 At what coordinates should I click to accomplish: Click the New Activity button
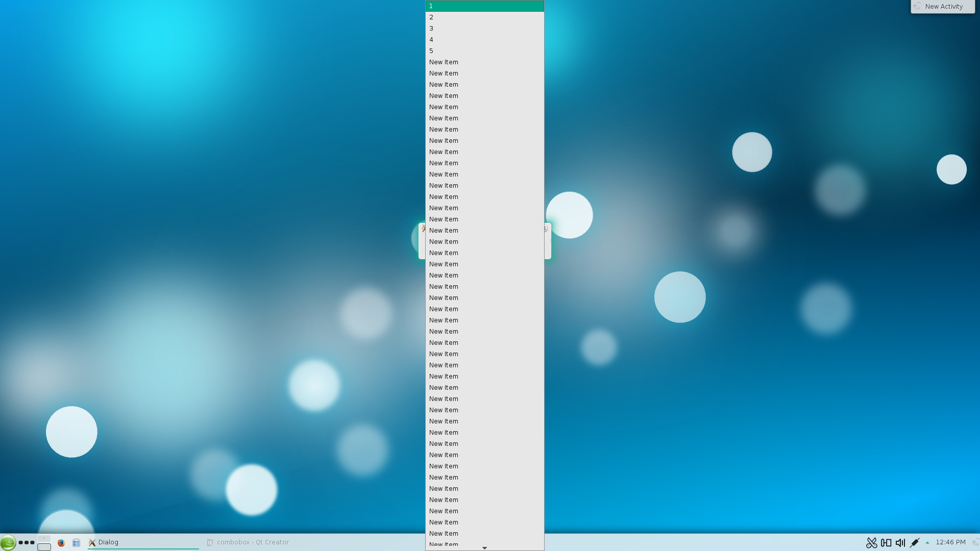tap(943, 7)
